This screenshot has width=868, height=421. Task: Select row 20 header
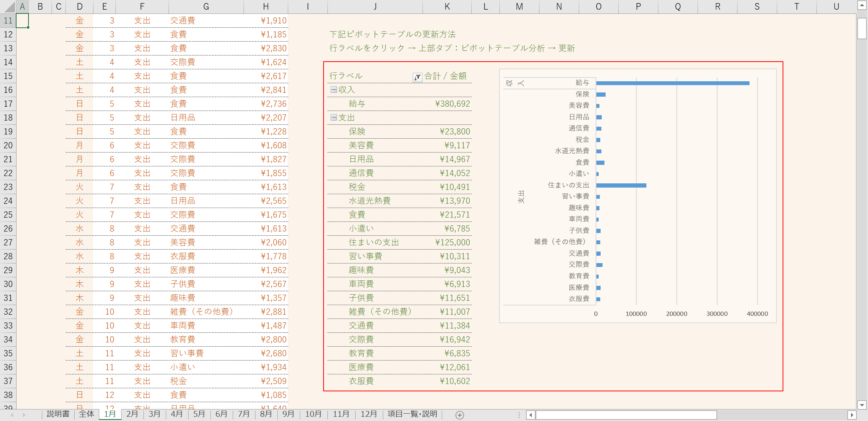point(8,146)
